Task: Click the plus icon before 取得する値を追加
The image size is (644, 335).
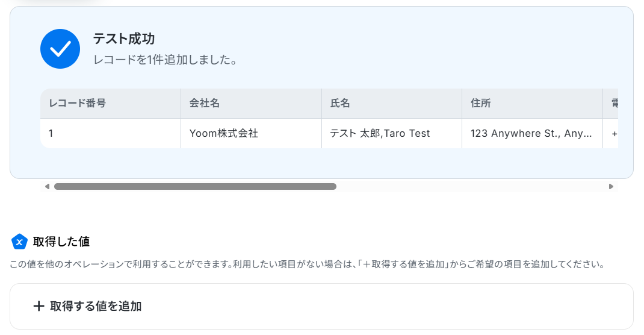Action: 39,306
